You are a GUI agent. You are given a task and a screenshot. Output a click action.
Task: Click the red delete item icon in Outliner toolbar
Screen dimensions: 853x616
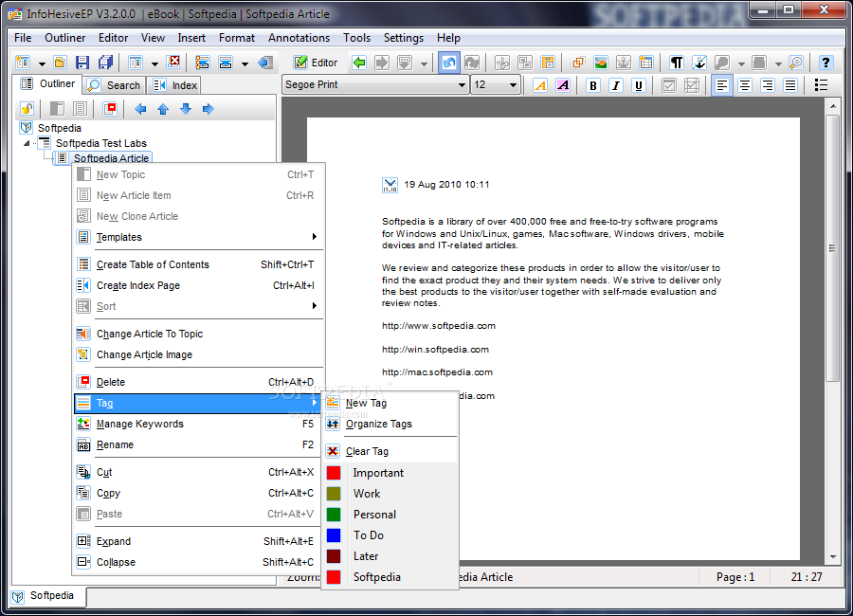pyautogui.click(x=110, y=109)
